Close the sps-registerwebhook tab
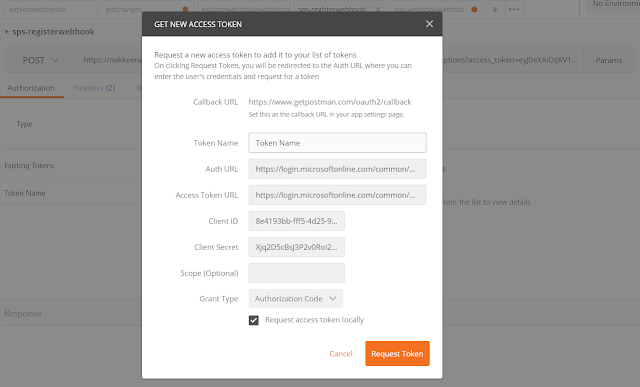This screenshot has width=640, height=387. point(378,9)
